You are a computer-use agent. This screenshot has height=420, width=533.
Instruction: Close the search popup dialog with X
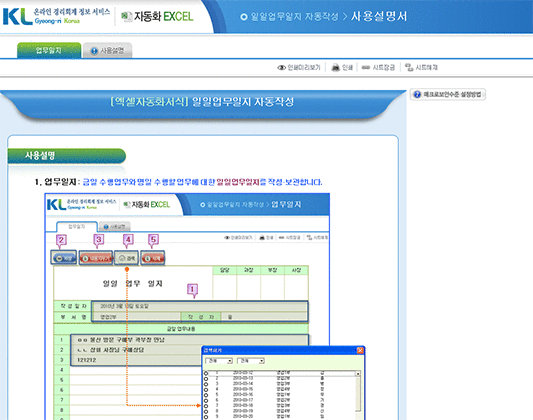point(360,350)
